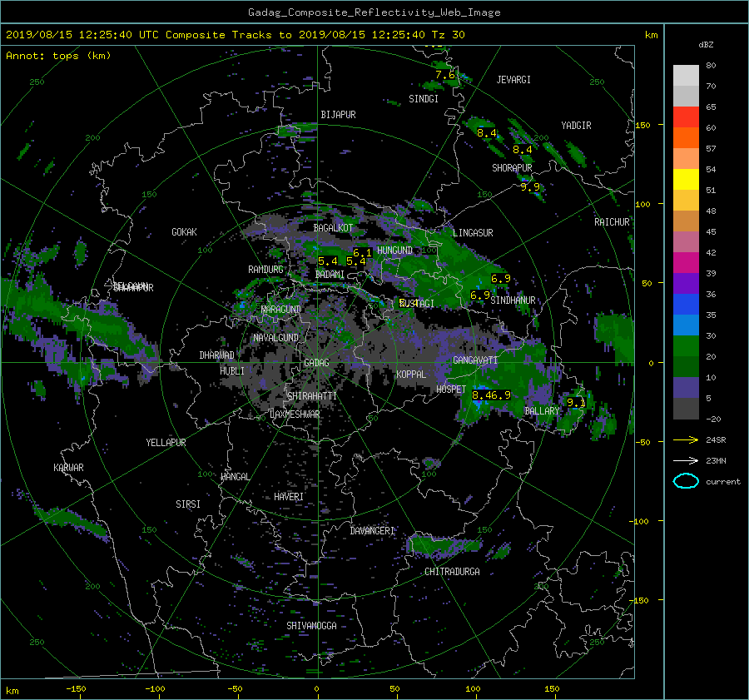The image size is (749, 700).
Task: Click the GADAG radar center label
Action: pos(317,363)
